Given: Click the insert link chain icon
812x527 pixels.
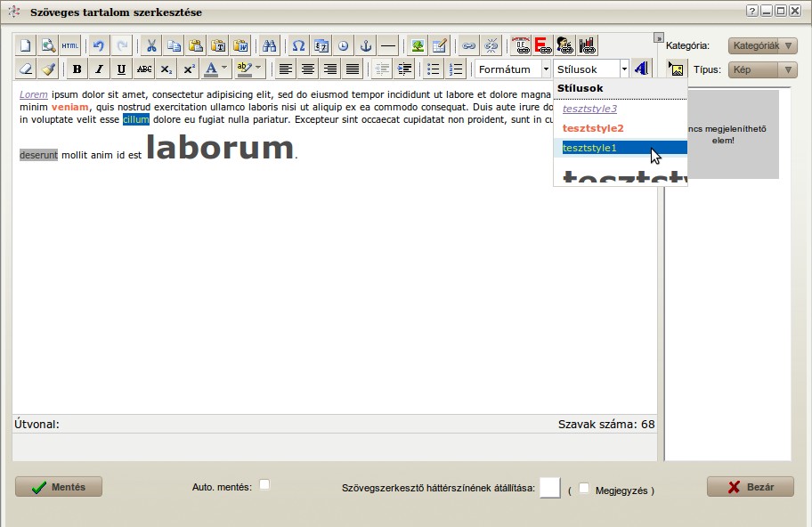Looking at the screenshot, I should coord(468,45).
